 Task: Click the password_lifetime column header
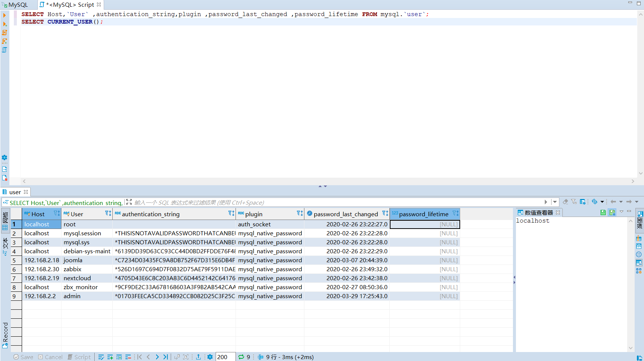(423, 214)
